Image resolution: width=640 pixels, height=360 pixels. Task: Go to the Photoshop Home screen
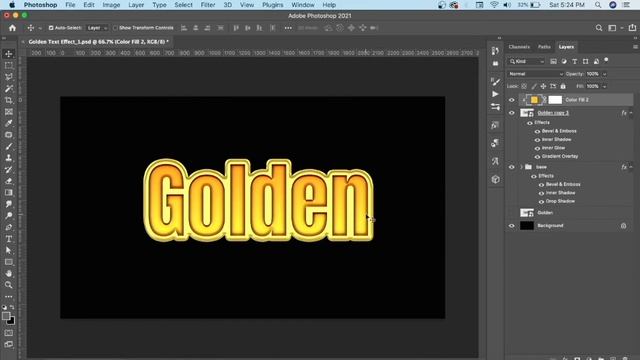click(12, 28)
